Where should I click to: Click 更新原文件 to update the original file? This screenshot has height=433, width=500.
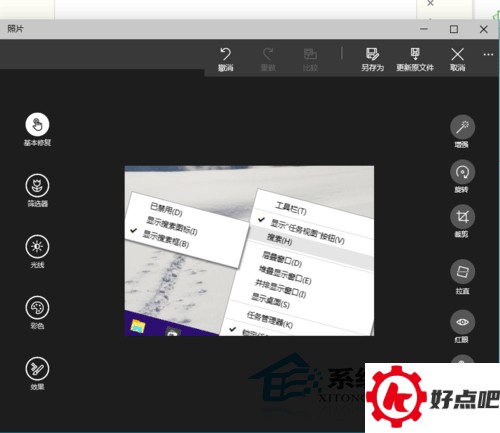(415, 59)
